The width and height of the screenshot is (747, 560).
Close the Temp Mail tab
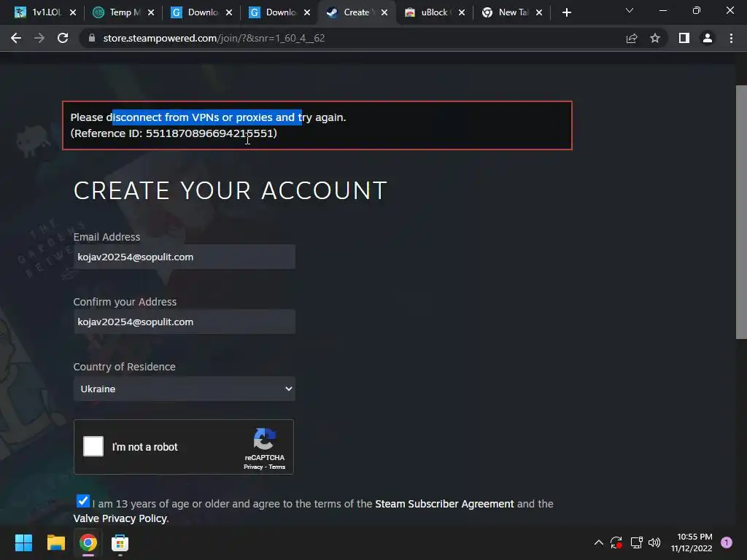(x=151, y=12)
